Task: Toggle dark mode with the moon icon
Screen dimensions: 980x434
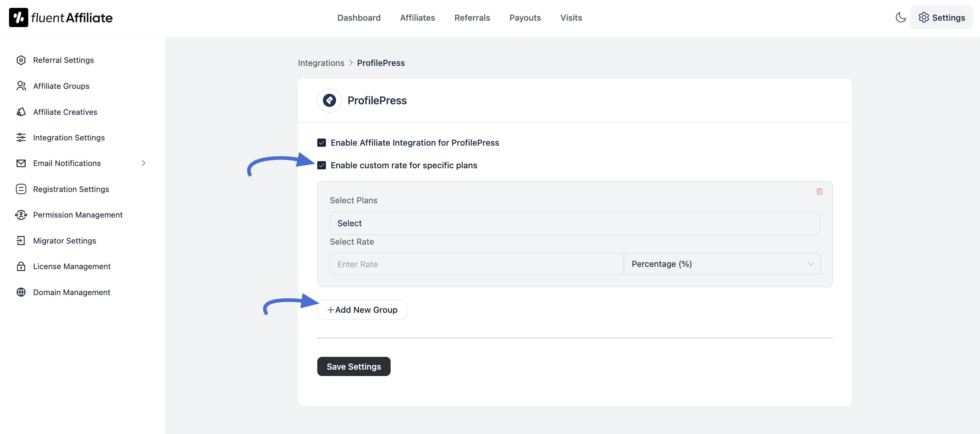Action: (901, 17)
